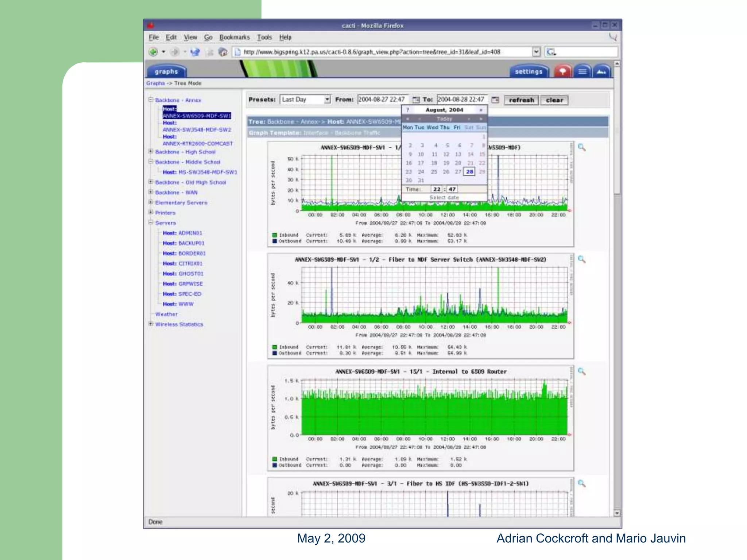Click the browser Forward arrow button
The height and width of the screenshot is (560, 747).
pyautogui.click(x=175, y=52)
